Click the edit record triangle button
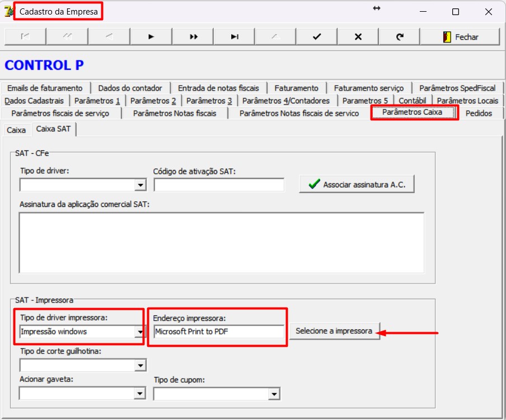Image resolution: width=506 pixels, height=420 pixels. pos(275,37)
